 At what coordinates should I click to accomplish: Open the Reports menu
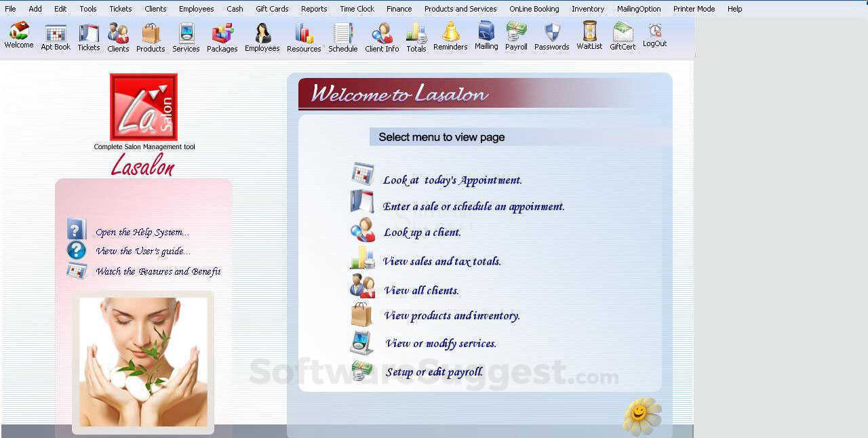313,9
